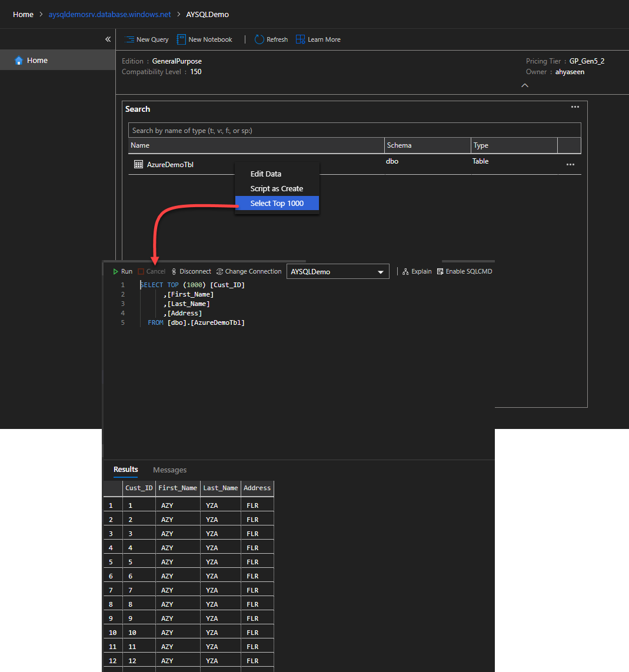Image resolution: width=629 pixels, height=672 pixels.
Task: Click the Home icon in sidebar
Action: (19, 61)
